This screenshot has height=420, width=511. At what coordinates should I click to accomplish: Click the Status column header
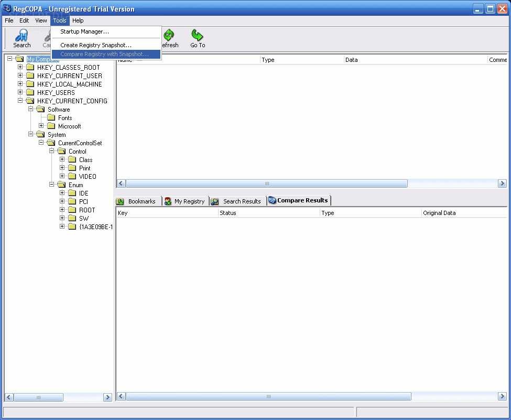(269, 213)
